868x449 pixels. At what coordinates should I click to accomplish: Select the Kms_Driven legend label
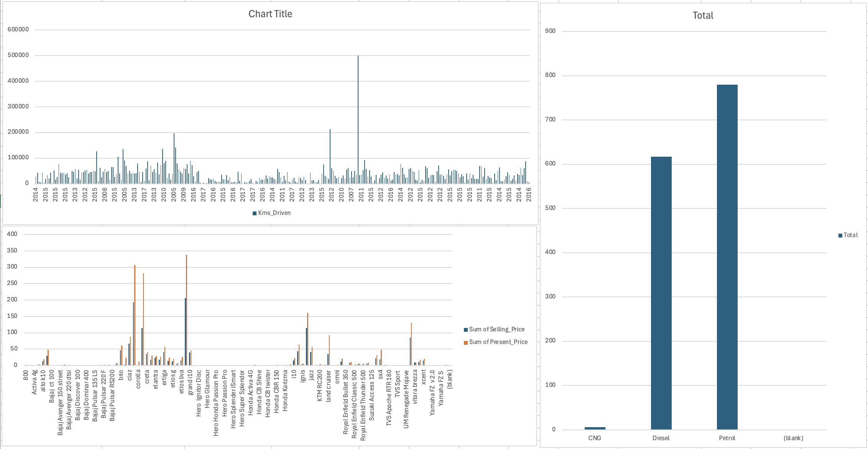click(x=274, y=213)
